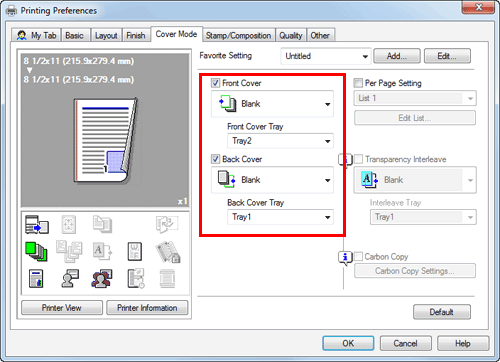Click the single user authentication icon
500x362 pixels.
point(70,278)
